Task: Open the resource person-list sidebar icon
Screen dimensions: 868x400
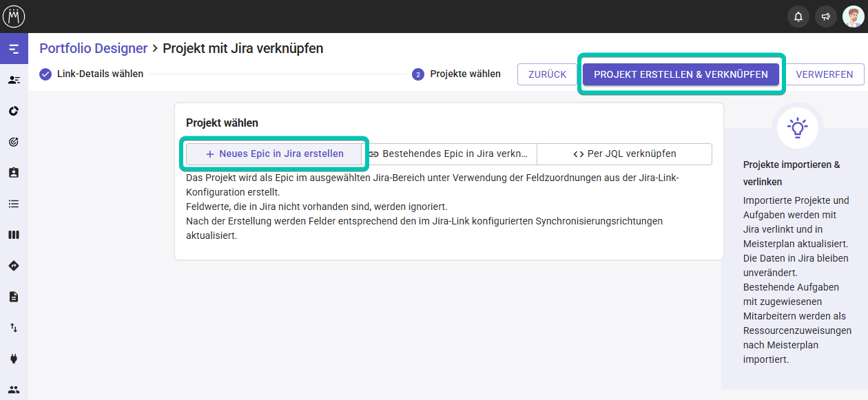Action: [14, 80]
